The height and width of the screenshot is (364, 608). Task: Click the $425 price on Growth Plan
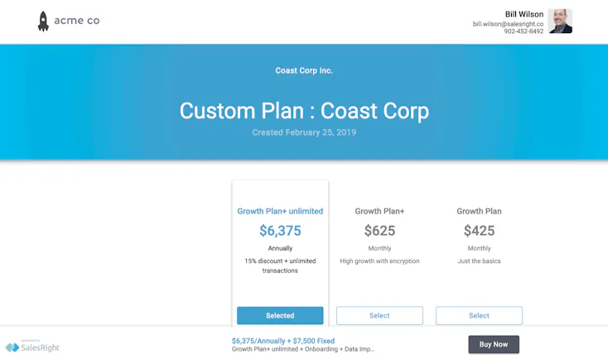click(x=479, y=231)
